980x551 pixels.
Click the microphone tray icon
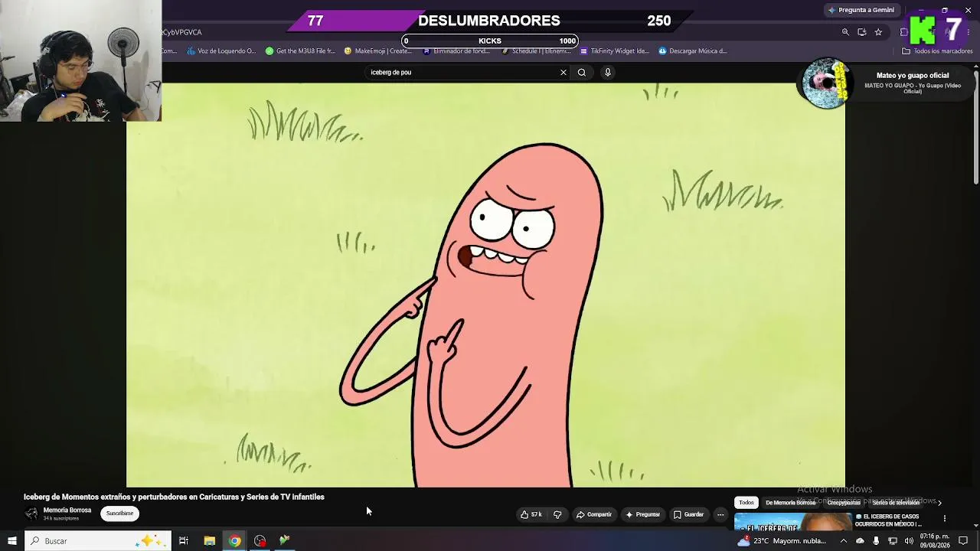[x=876, y=541]
